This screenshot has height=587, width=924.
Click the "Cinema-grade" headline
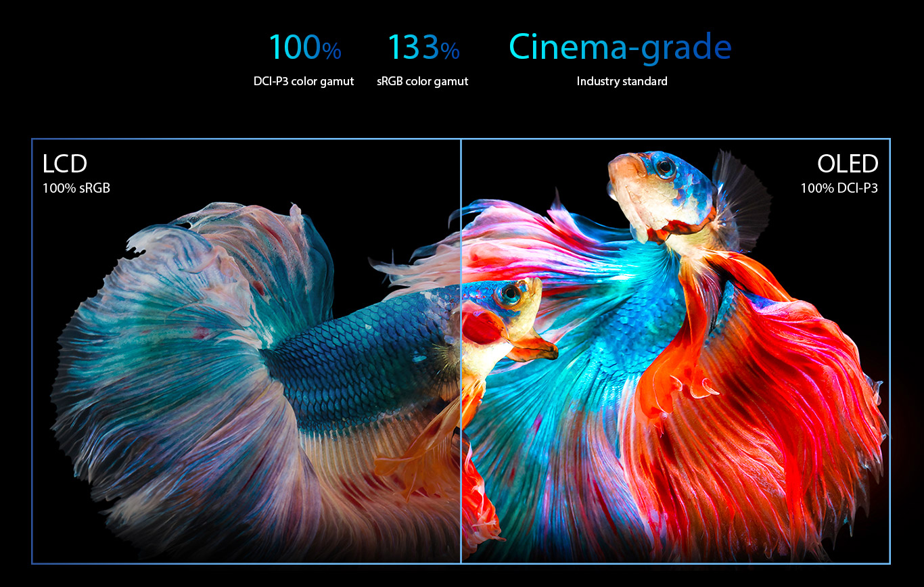coord(620,47)
